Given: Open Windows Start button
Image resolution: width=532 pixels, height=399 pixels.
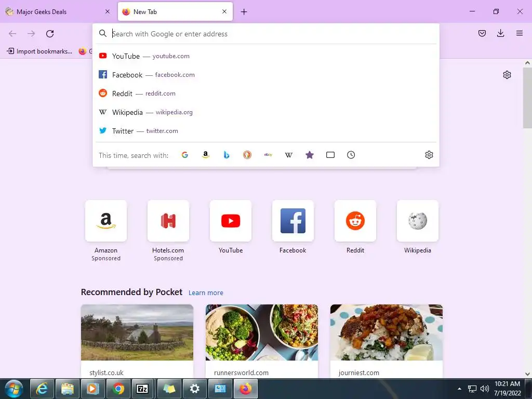Looking at the screenshot, I should pos(14,389).
